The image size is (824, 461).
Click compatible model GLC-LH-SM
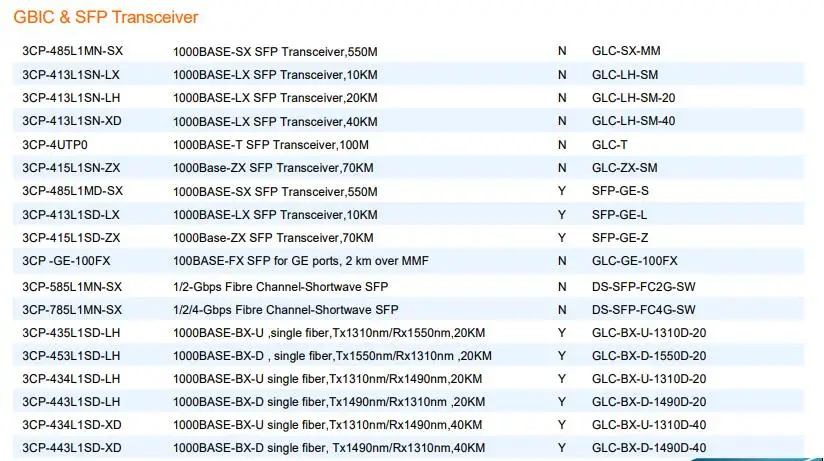(x=625, y=75)
